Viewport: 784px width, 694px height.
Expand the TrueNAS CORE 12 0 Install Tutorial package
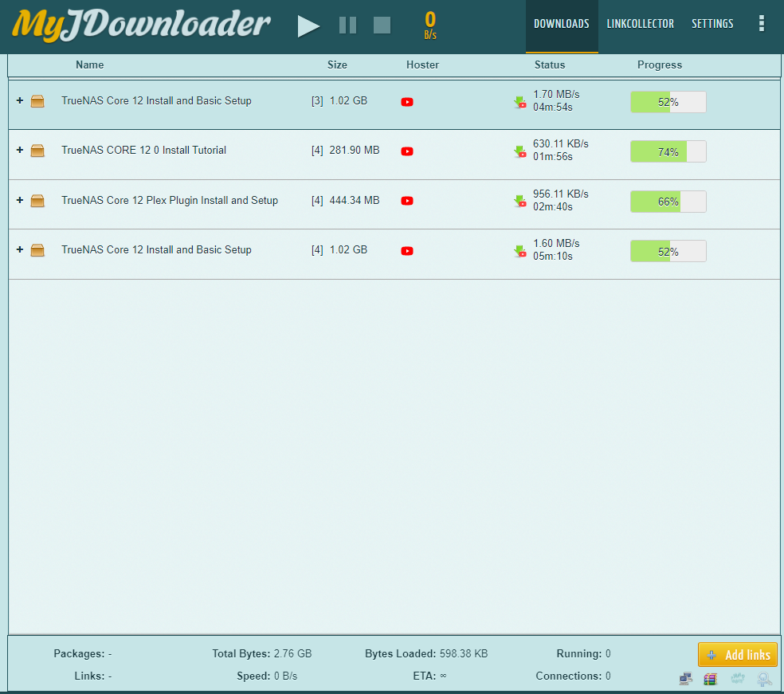pos(20,150)
